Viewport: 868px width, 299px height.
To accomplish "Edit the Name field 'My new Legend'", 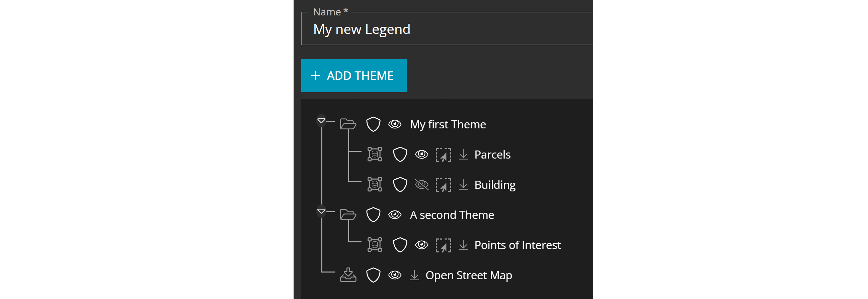I will (x=447, y=29).
